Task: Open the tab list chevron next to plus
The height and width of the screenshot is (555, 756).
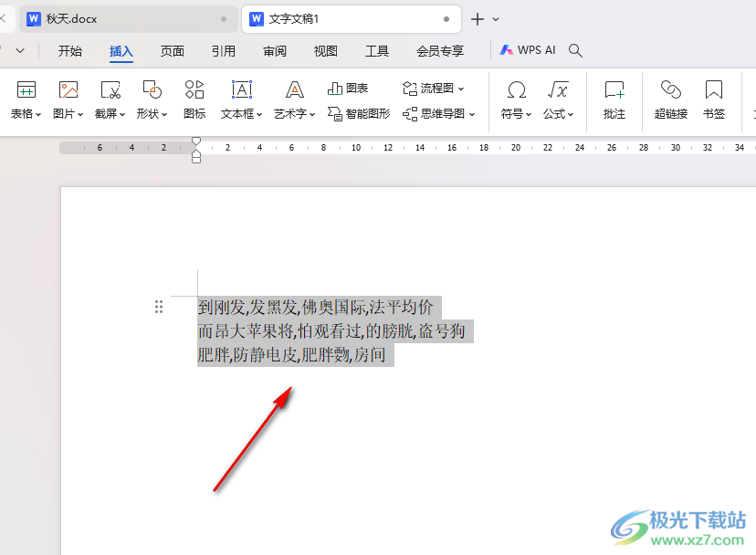Action: pyautogui.click(x=496, y=19)
